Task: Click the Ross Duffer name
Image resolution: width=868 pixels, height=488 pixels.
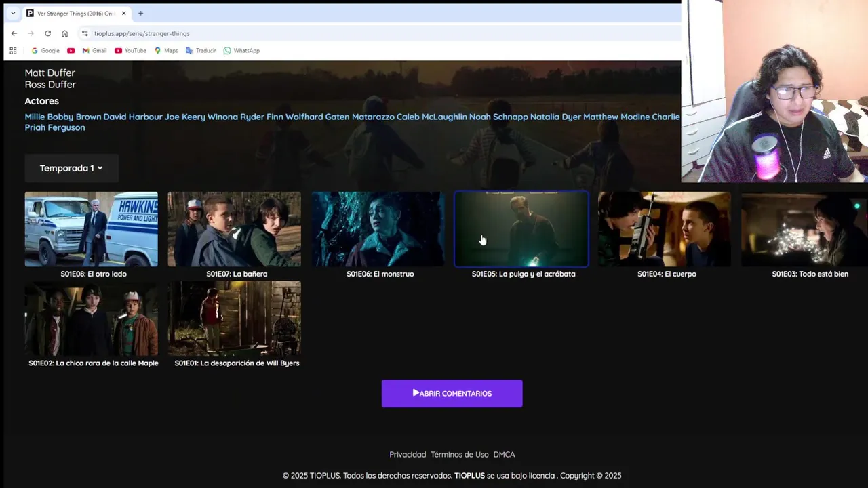Action: [50, 85]
